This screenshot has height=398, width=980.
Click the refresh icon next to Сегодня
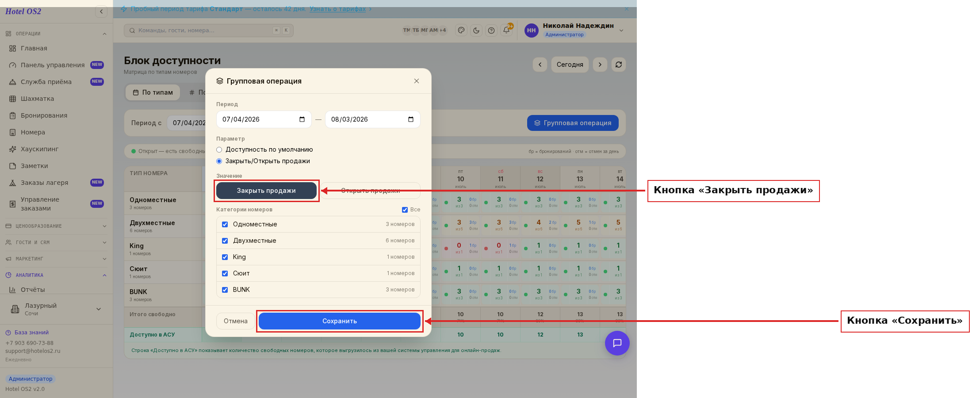tap(619, 65)
